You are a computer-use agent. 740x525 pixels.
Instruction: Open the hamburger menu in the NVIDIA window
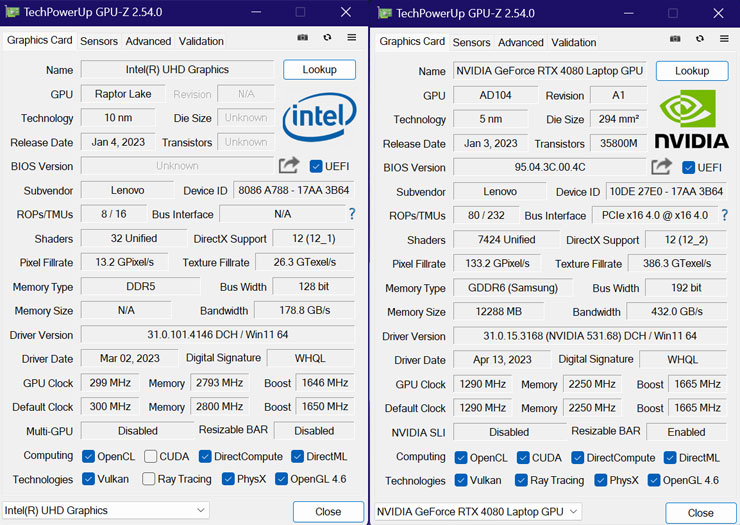[x=723, y=39]
